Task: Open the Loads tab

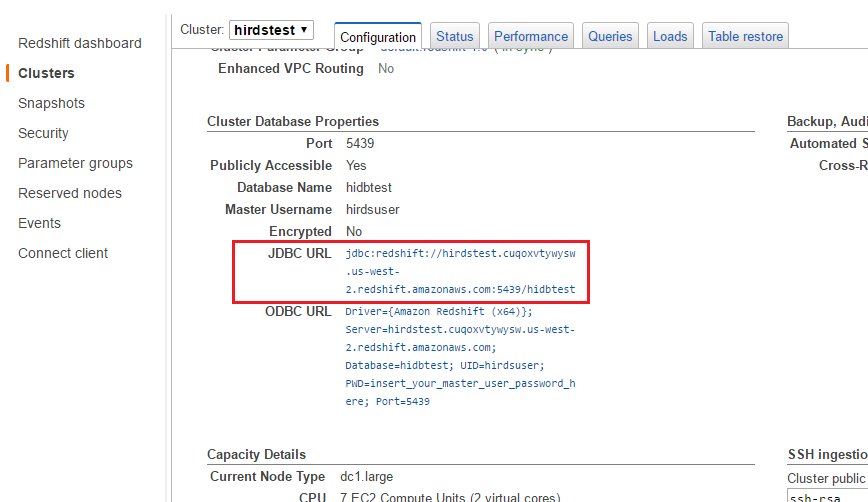Action: pyautogui.click(x=670, y=37)
